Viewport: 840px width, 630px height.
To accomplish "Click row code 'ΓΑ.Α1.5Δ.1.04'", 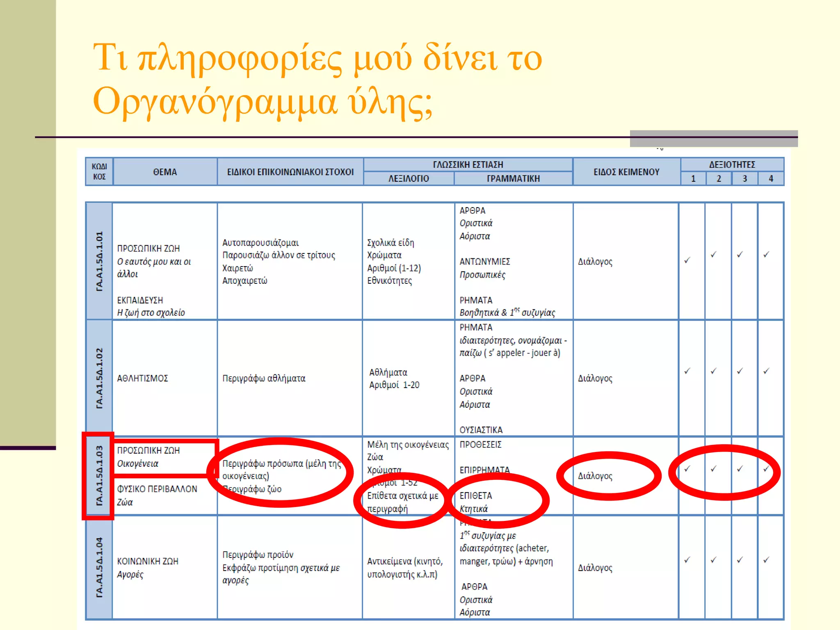I will pyautogui.click(x=99, y=567).
